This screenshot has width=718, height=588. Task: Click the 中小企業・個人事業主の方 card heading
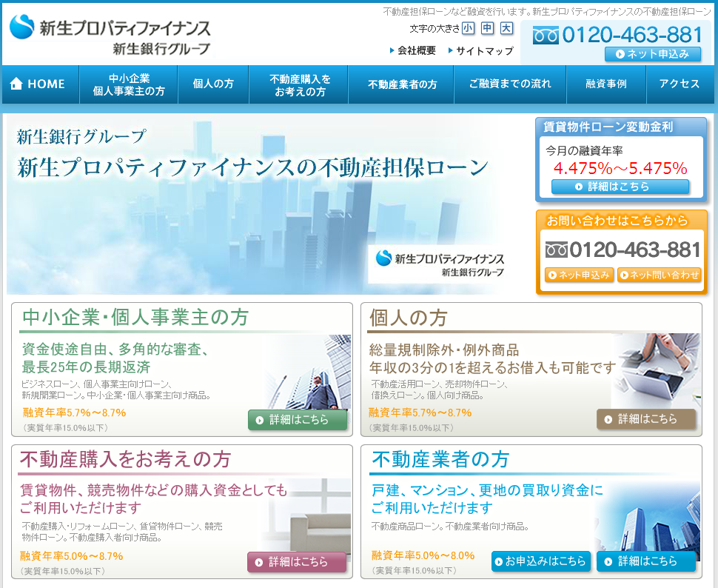pos(135,317)
